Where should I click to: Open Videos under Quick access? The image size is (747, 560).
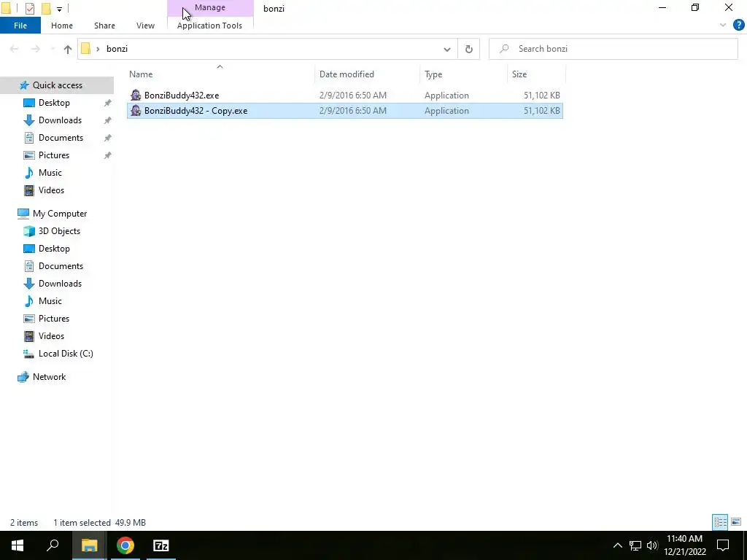click(51, 190)
